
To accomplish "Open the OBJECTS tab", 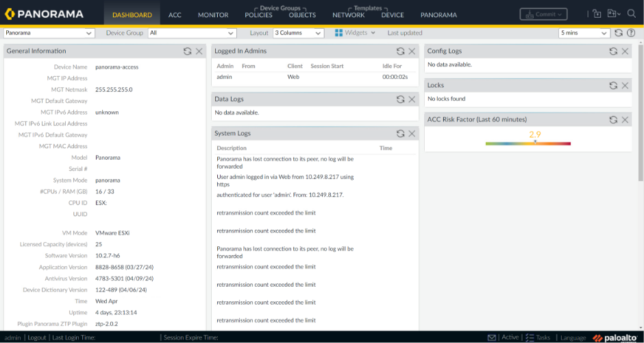I will pos(302,15).
